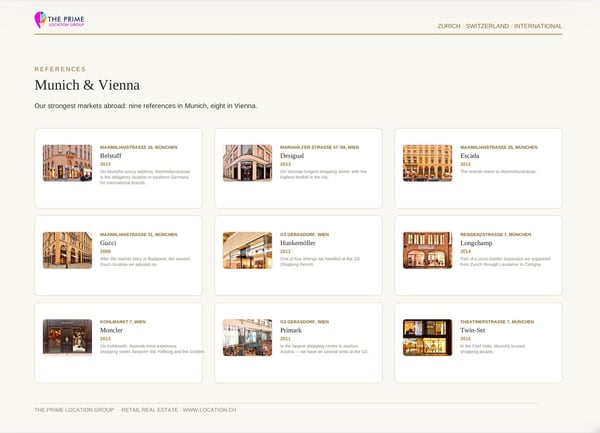The image size is (600, 433).
Task: Click the Maximilianstrasse 31, München address
Action: [x=139, y=234]
